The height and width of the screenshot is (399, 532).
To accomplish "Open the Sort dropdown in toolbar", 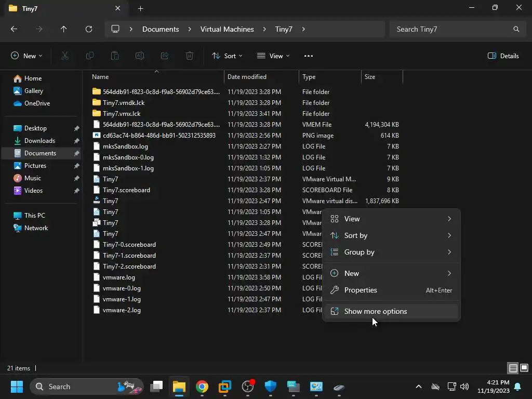I will (x=228, y=56).
